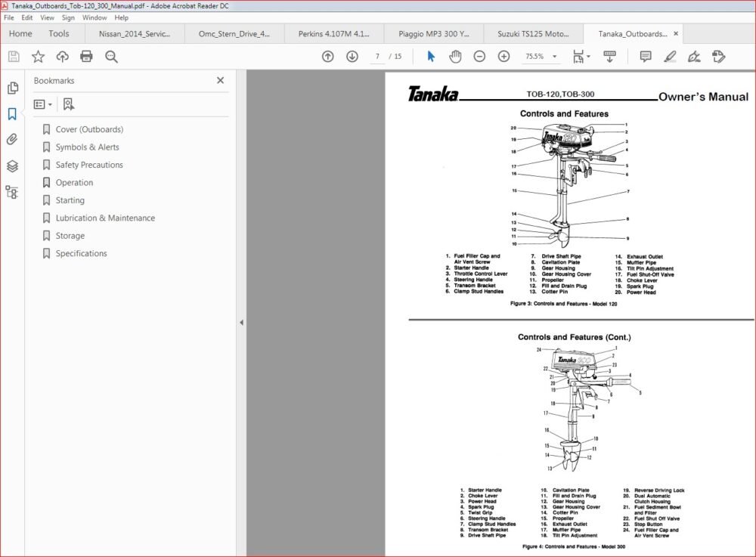The image size is (756, 557).
Task: Open Lubrication & Maintenance bookmark
Action: point(105,218)
